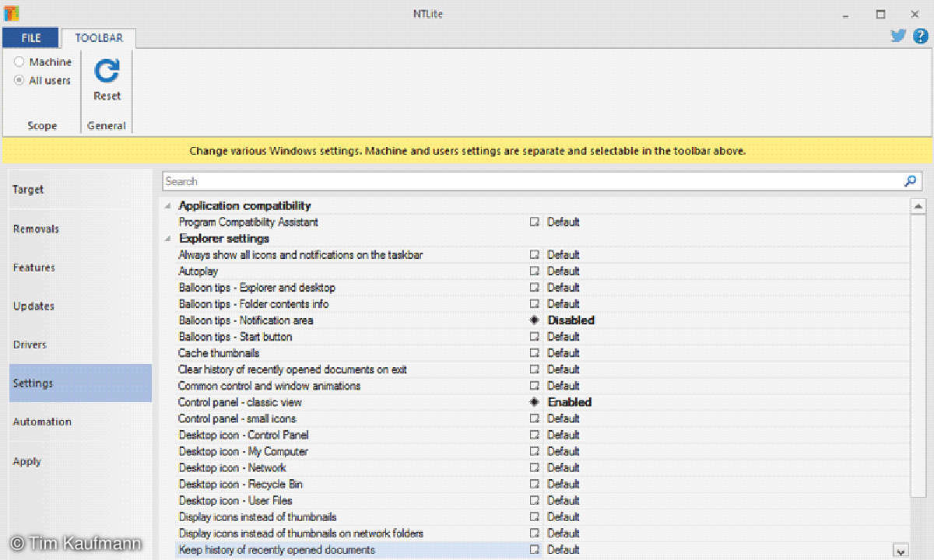Collapse the Application compatibility group

coord(169,206)
